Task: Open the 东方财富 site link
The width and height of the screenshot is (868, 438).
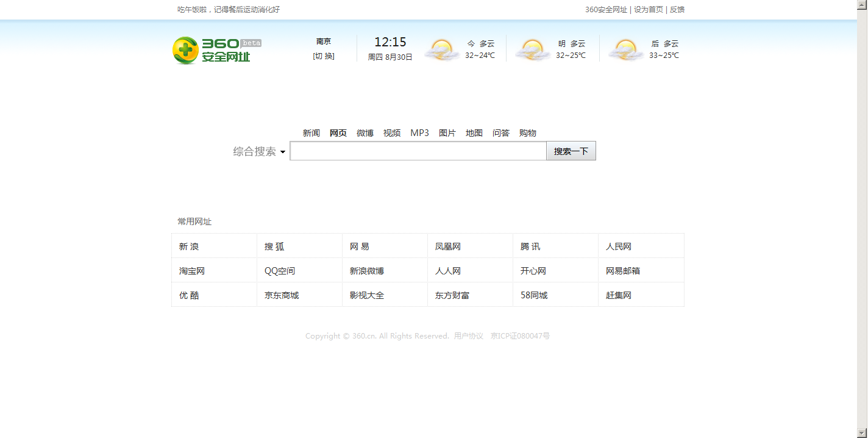Action: point(452,295)
